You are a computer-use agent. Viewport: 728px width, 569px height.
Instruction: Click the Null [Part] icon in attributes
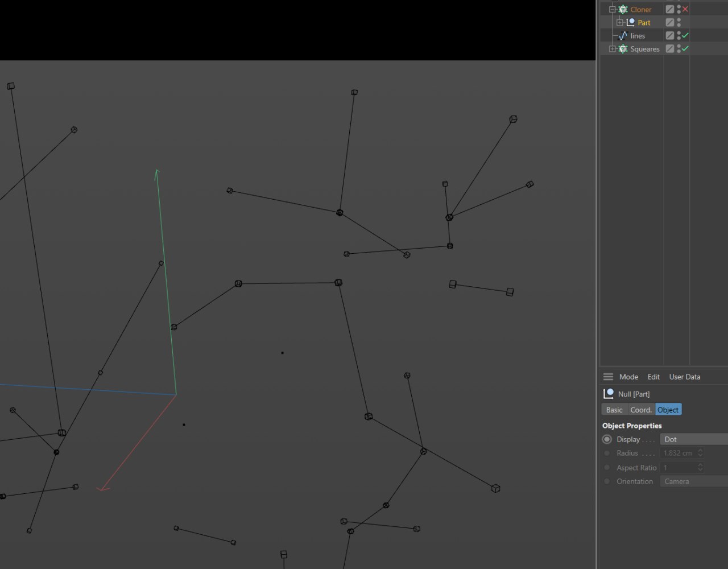click(x=609, y=394)
